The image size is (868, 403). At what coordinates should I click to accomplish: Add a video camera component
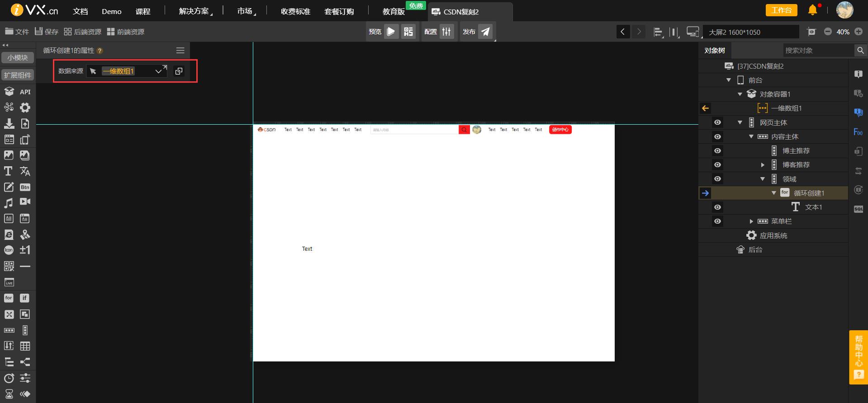click(x=25, y=202)
